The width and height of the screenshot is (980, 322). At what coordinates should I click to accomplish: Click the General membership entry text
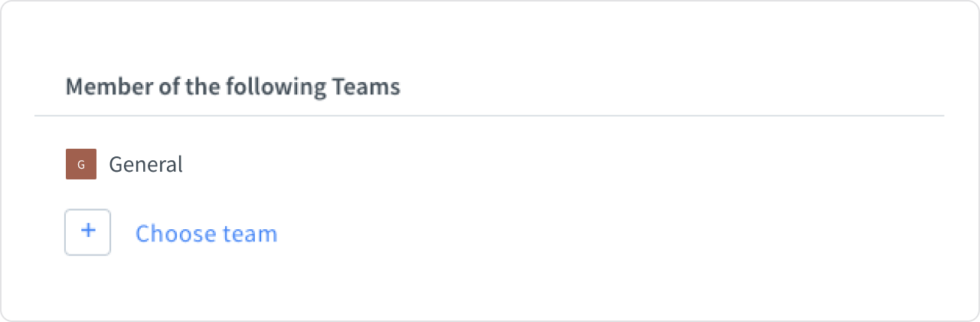click(x=145, y=164)
